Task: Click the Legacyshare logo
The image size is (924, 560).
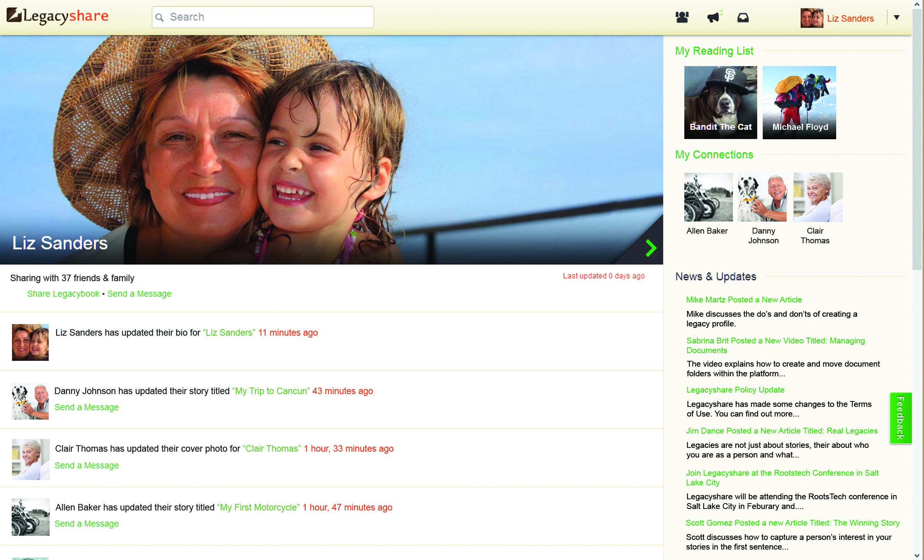Action: (58, 16)
